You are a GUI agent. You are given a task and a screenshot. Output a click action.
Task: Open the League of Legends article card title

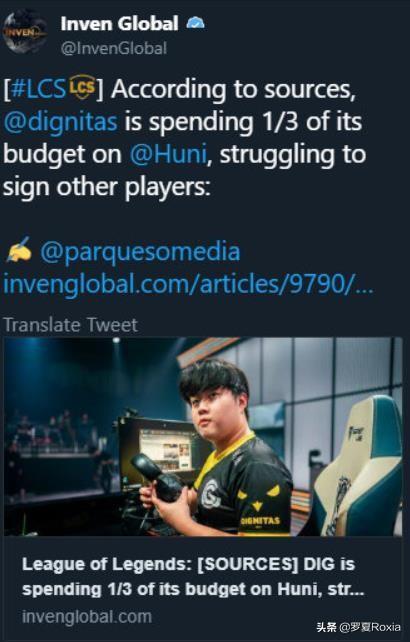(193, 576)
